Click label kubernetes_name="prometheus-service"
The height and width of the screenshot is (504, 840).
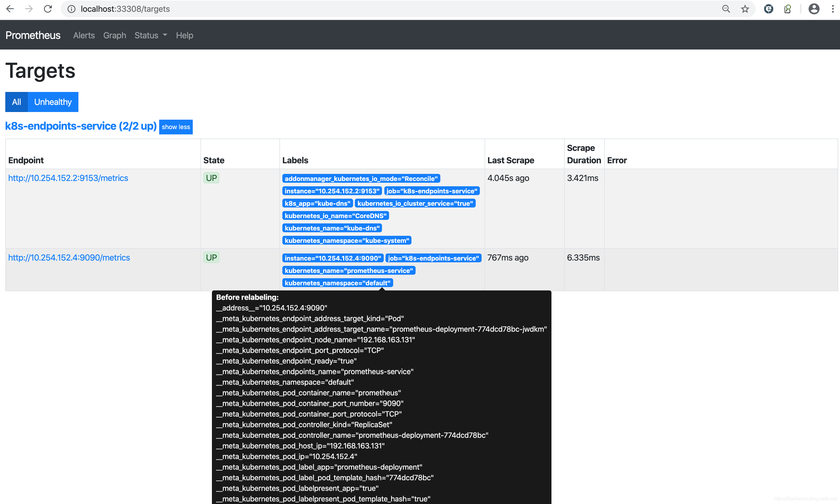[x=349, y=271]
